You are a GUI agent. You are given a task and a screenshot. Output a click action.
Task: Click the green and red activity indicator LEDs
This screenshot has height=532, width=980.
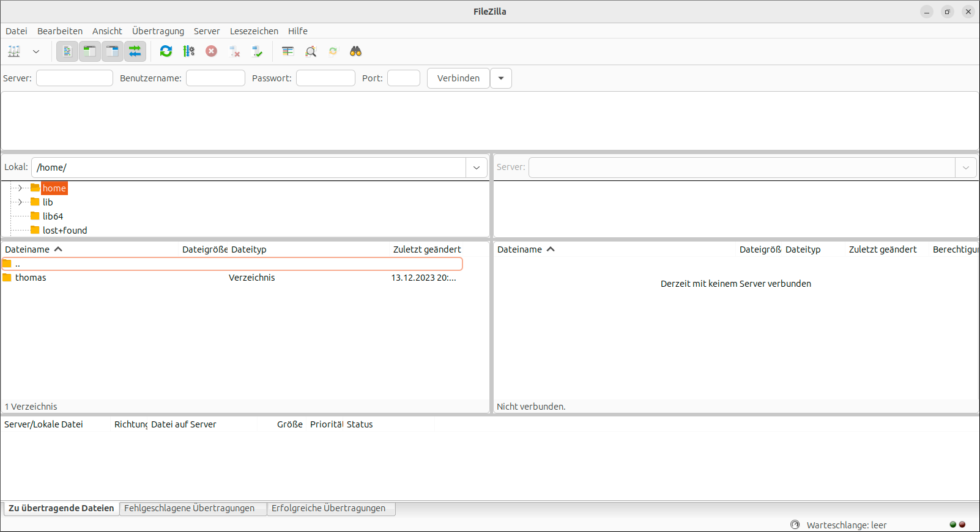point(957,525)
